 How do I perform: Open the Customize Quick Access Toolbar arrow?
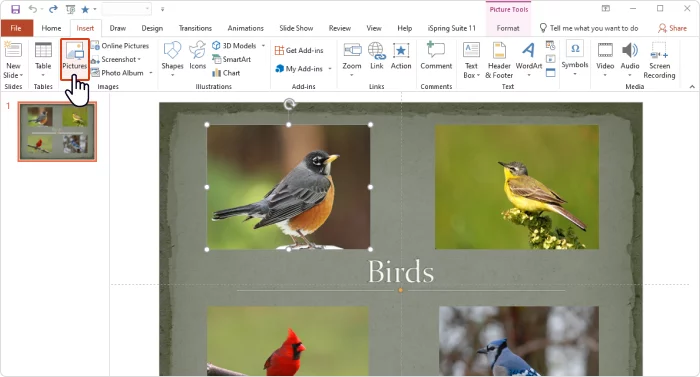162,9
